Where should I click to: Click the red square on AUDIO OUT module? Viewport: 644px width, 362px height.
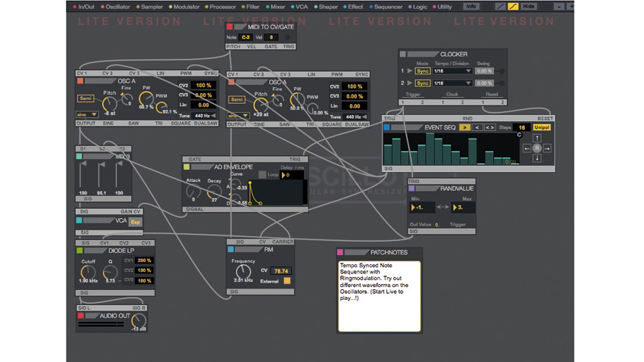81,316
